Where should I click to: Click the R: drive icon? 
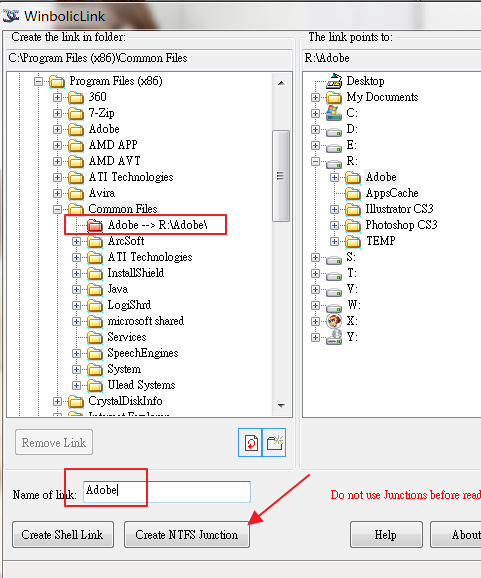(x=334, y=163)
